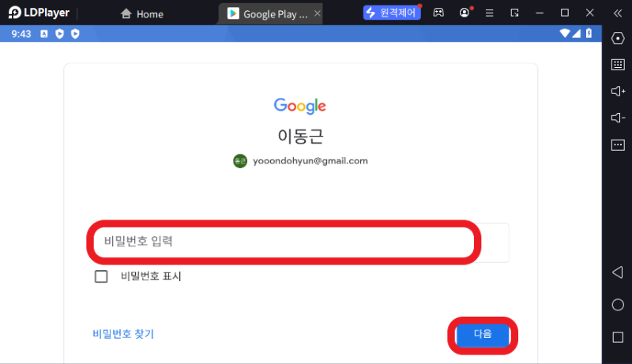Click the volume down icon
This screenshot has height=364, width=632.
[x=618, y=118]
